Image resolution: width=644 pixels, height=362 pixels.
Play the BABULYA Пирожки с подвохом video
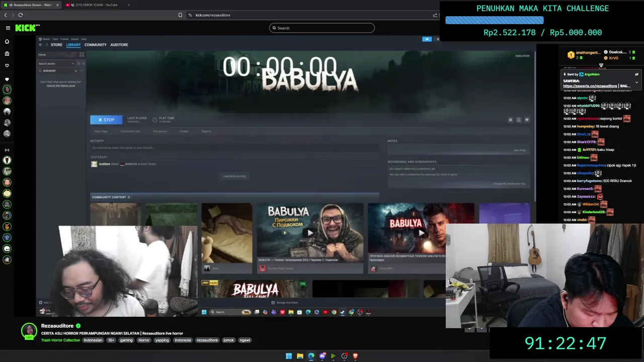click(x=310, y=233)
